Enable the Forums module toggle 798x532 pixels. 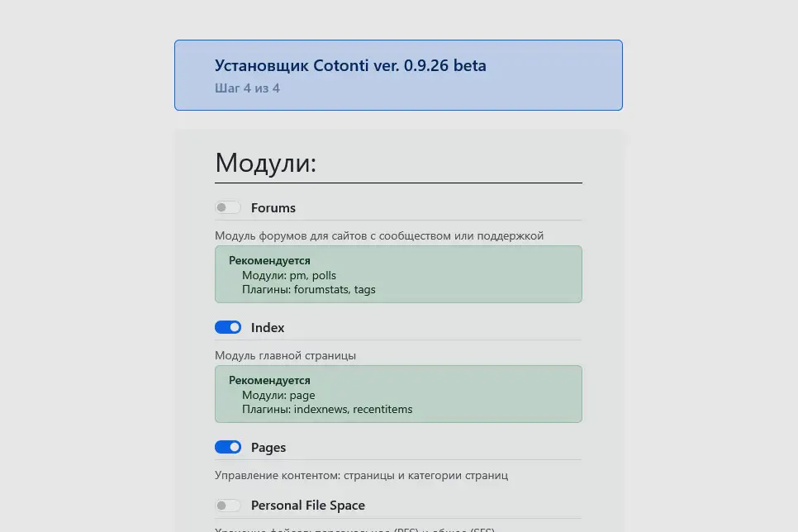tap(228, 207)
